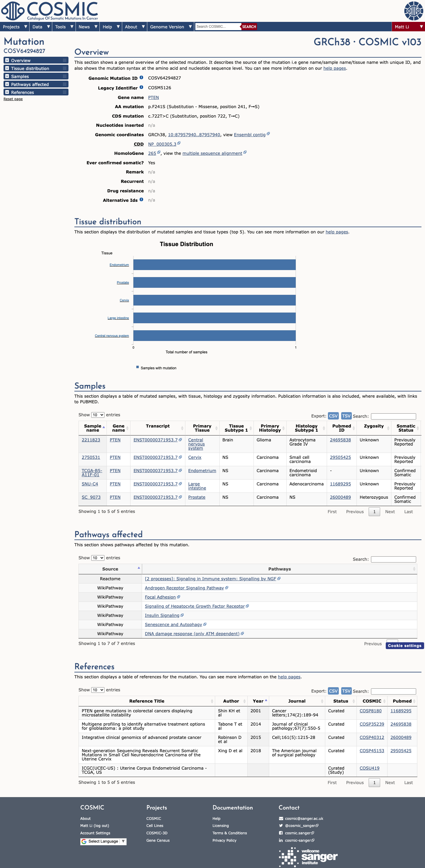Click the Wellcome Sanger Institute footer logo
425x868 pixels.
tap(308, 857)
